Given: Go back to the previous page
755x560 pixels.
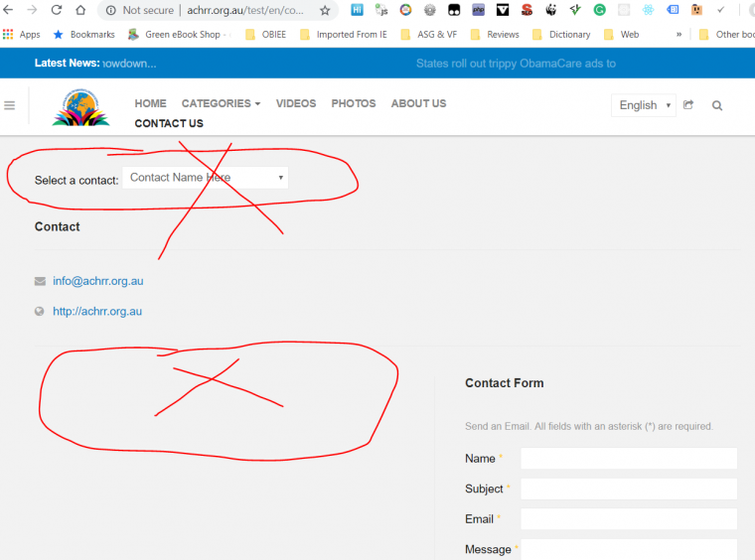Looking at the screenshot, I should [8, 10].
